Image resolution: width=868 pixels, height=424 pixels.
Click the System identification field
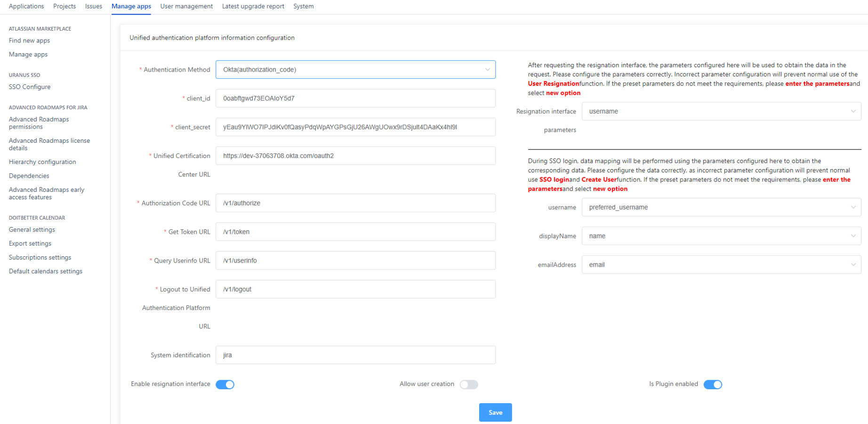pos(355,355)
